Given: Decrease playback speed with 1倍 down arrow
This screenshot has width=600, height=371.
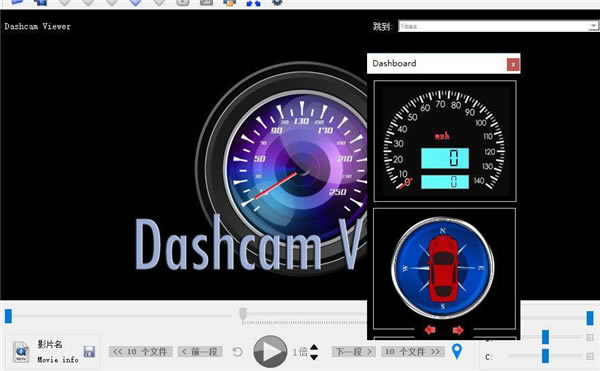Looking at the screenshot, I should pos(314,357).
